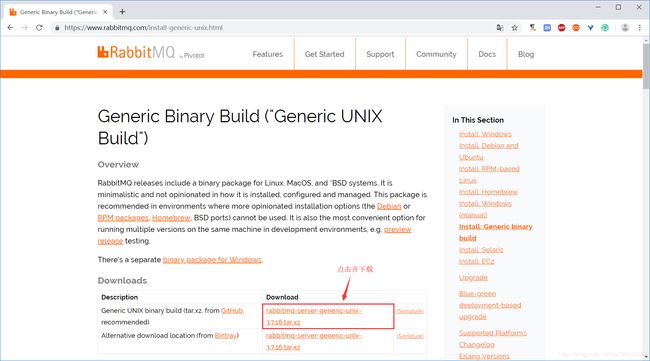Reload the page with the refresh icon
This screenshot has height=361, width=650.
coord(39,28)
